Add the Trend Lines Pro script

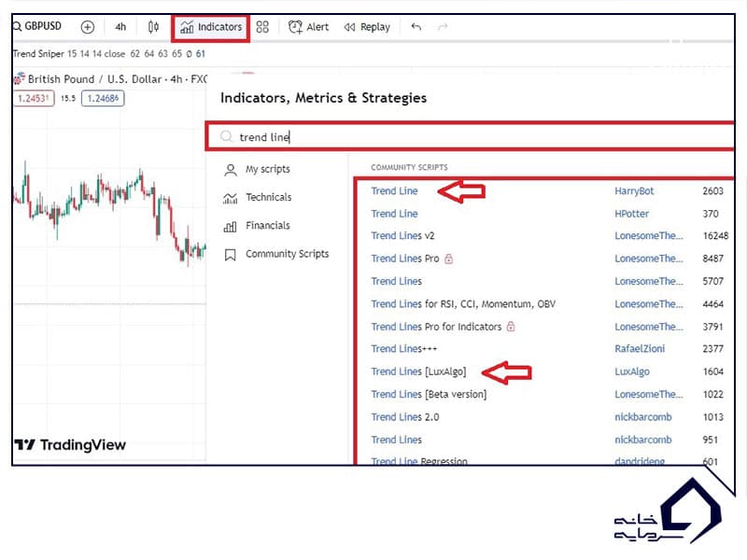[x=405, y=259]
